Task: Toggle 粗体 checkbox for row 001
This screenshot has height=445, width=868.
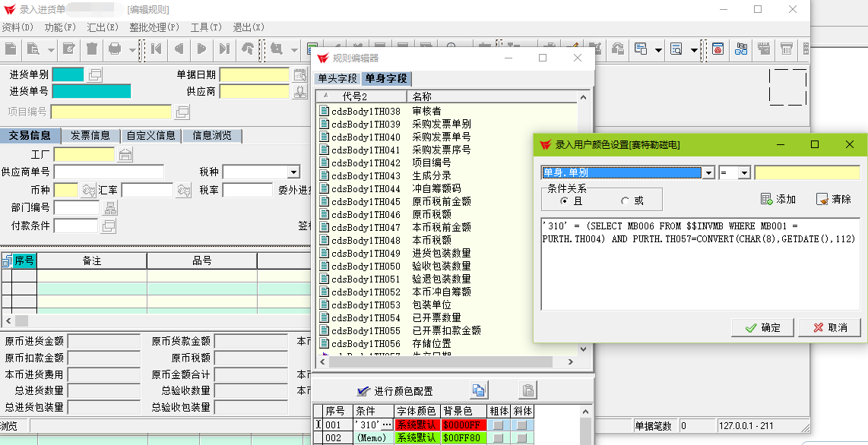Action: pos(499,425)
